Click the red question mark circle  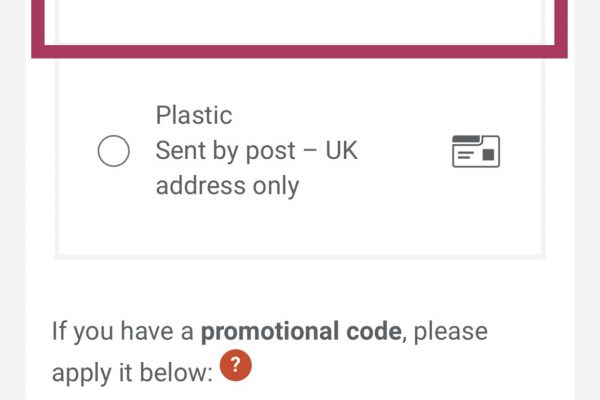click(235, 366)
